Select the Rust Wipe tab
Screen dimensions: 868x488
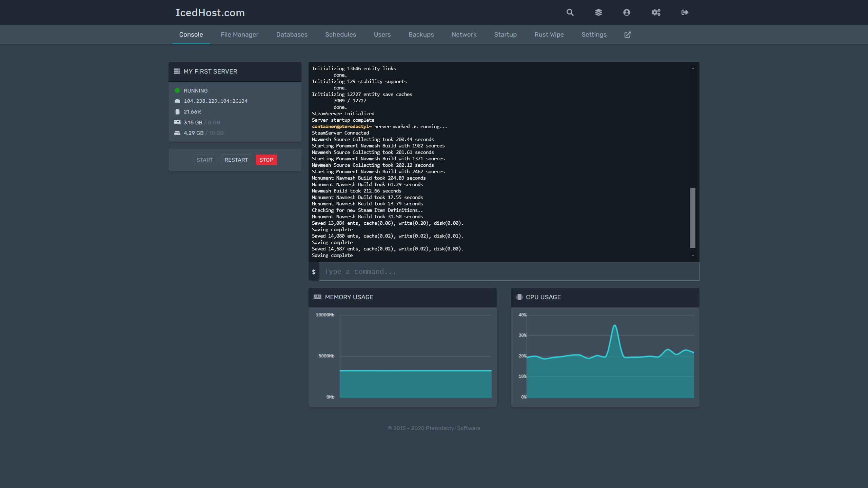pos(549,34)
